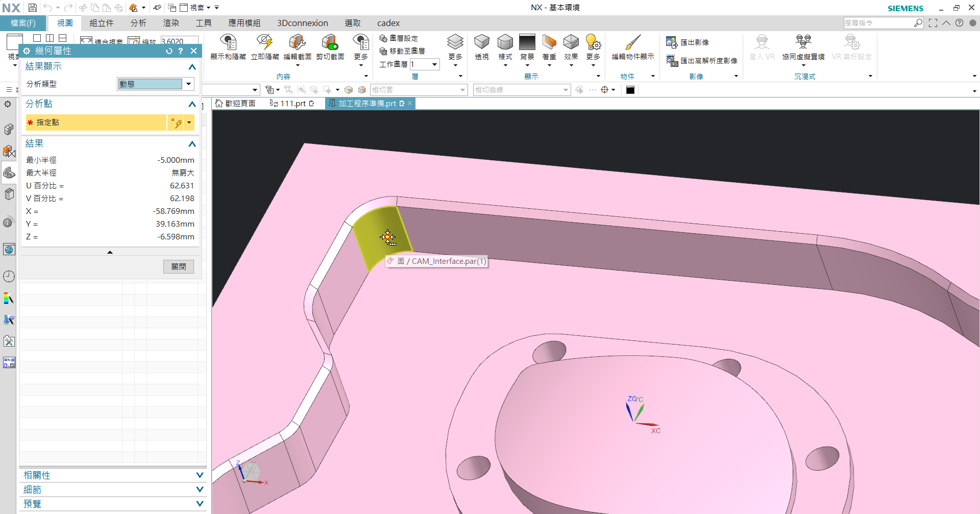Open Layer Settings
This screenshot has height=514, width=980.
point(399,38)
